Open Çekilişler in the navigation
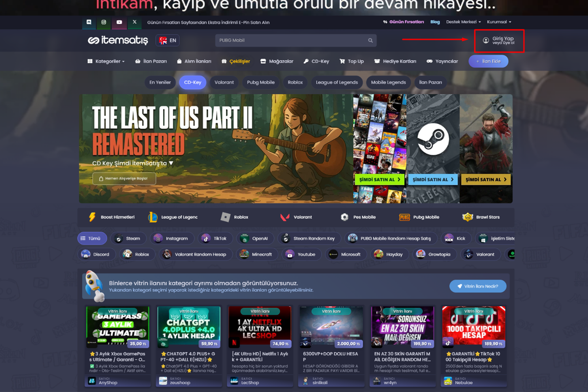Screen dimensions: 588x392 [x=236, y=61]
